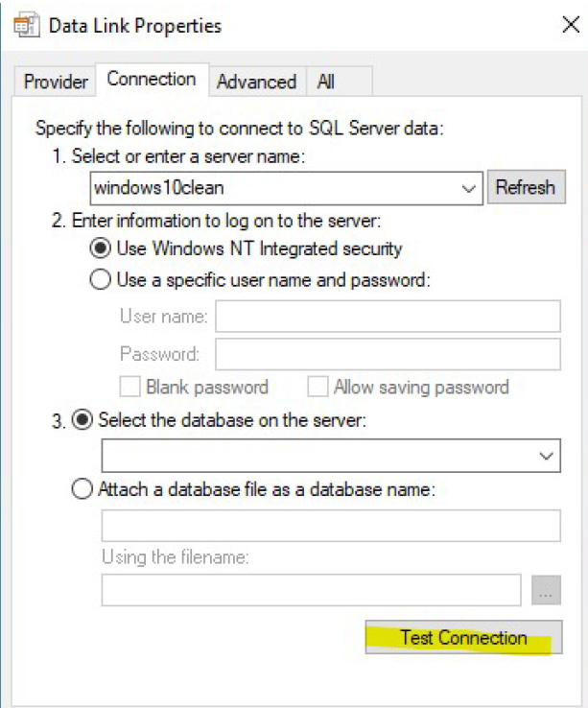
Task: Choose Attach a database file option
Action: point(82,489)
